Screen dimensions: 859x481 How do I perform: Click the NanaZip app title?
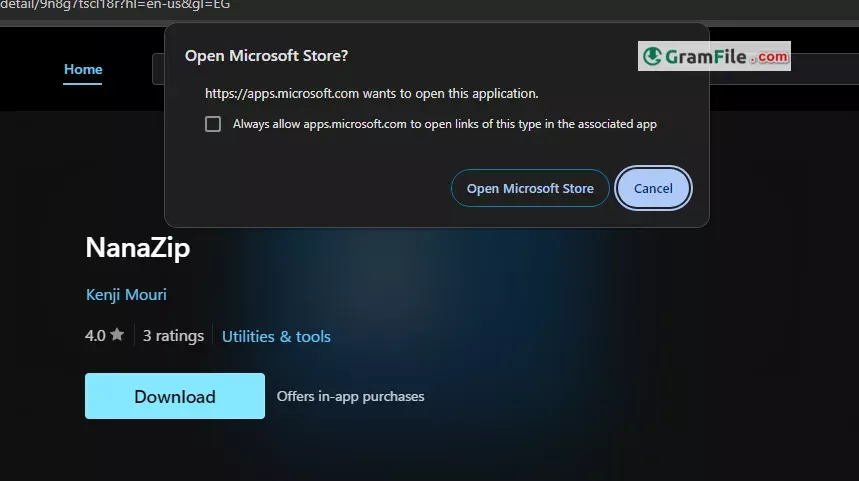(x=138, y=248)
